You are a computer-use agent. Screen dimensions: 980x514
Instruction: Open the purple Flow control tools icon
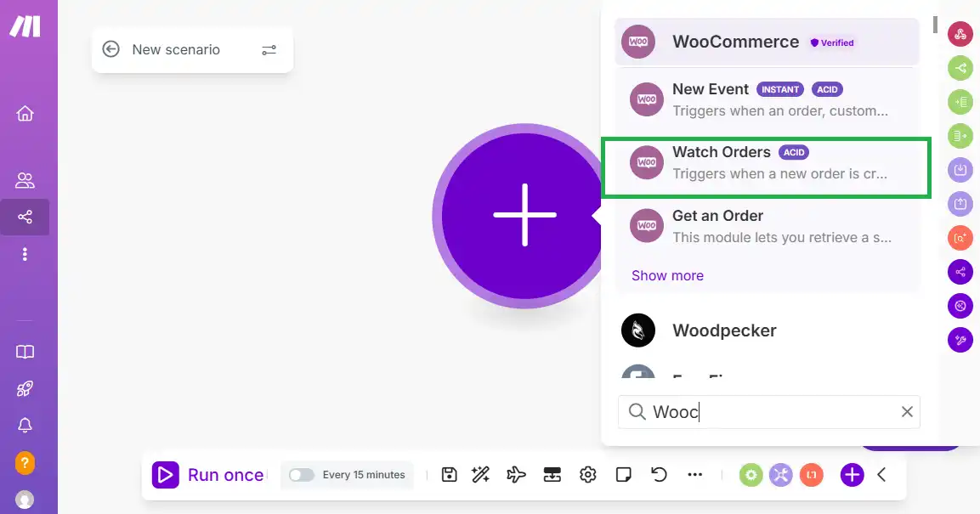click(781, 475)
